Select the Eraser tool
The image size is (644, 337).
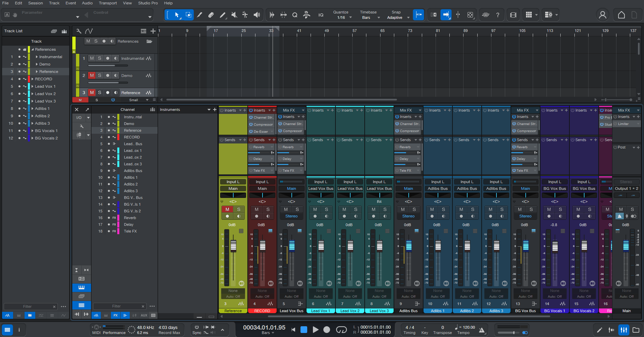tap(211, 15)
